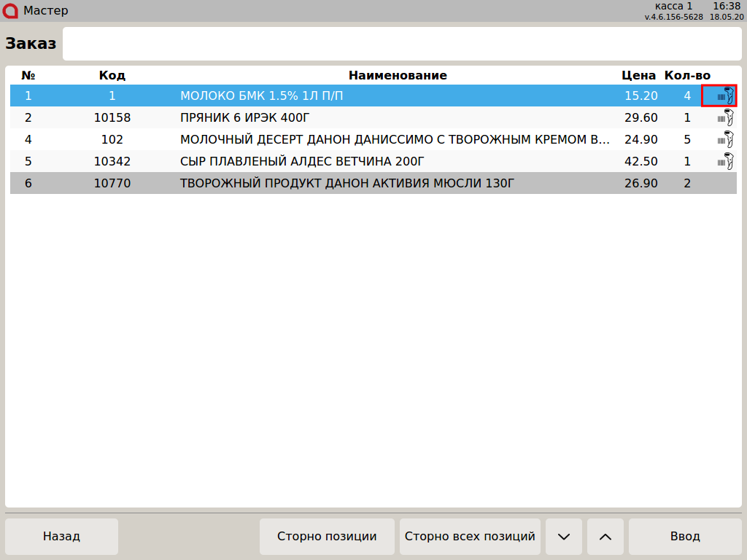Click the scanner icon in ПРЯНИК 6 ИРЭК row
This screenshot has height=560, width=747.
pyautogui.click(x=724, y=117)
